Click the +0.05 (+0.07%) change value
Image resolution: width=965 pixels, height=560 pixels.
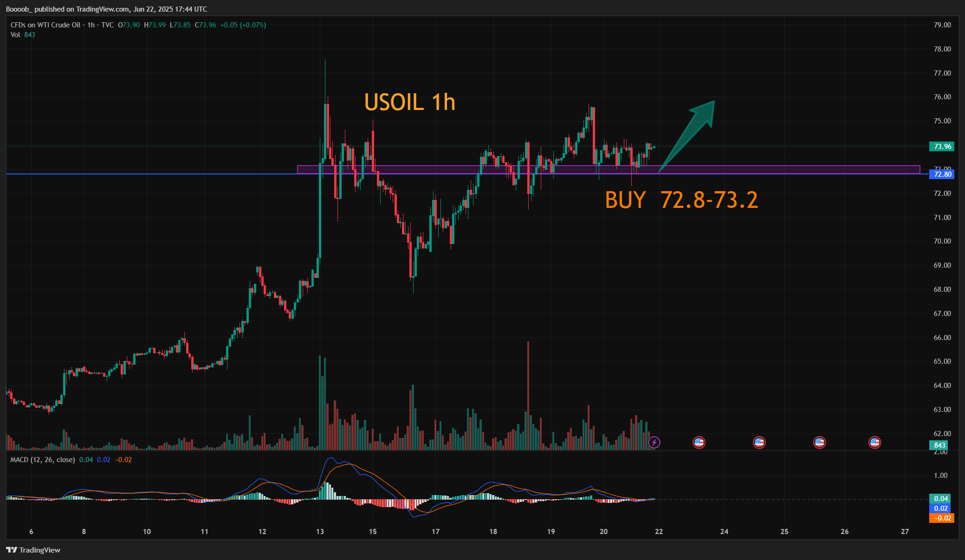point(243,25)
